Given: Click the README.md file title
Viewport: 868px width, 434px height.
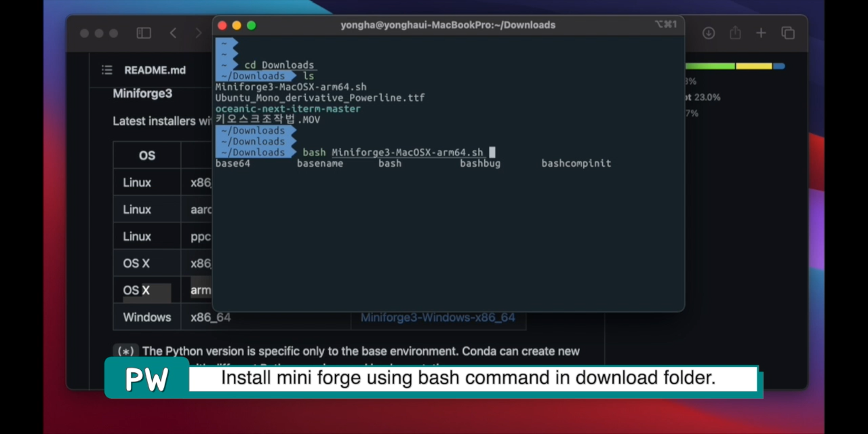Looking at the screenshot, I should click(x=155, y=70).
